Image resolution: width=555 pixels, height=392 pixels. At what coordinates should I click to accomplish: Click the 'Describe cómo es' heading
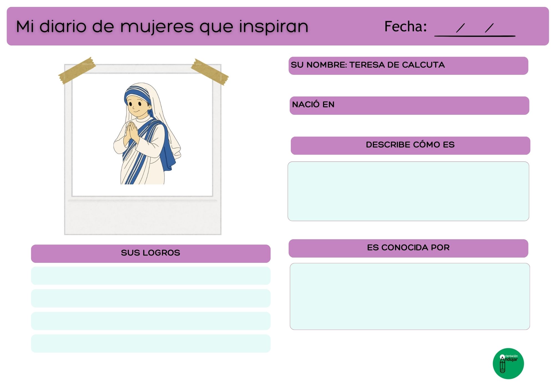(x=410, y=145)
